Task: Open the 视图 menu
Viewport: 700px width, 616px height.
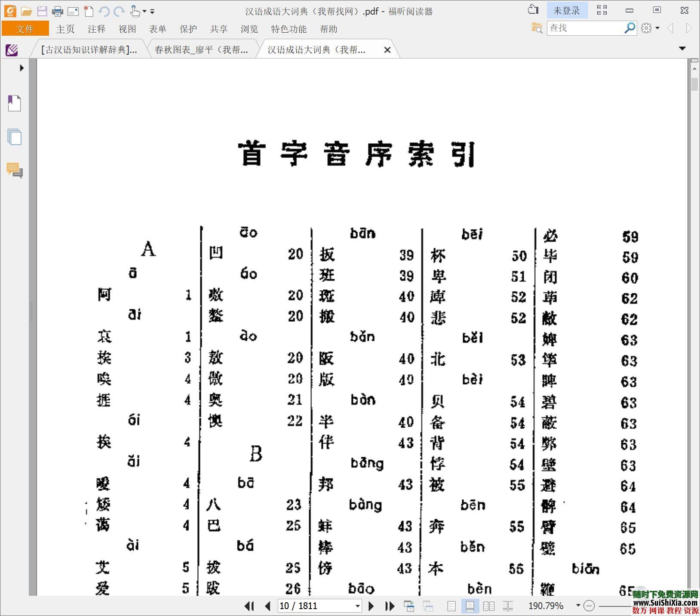Action: 127,29
